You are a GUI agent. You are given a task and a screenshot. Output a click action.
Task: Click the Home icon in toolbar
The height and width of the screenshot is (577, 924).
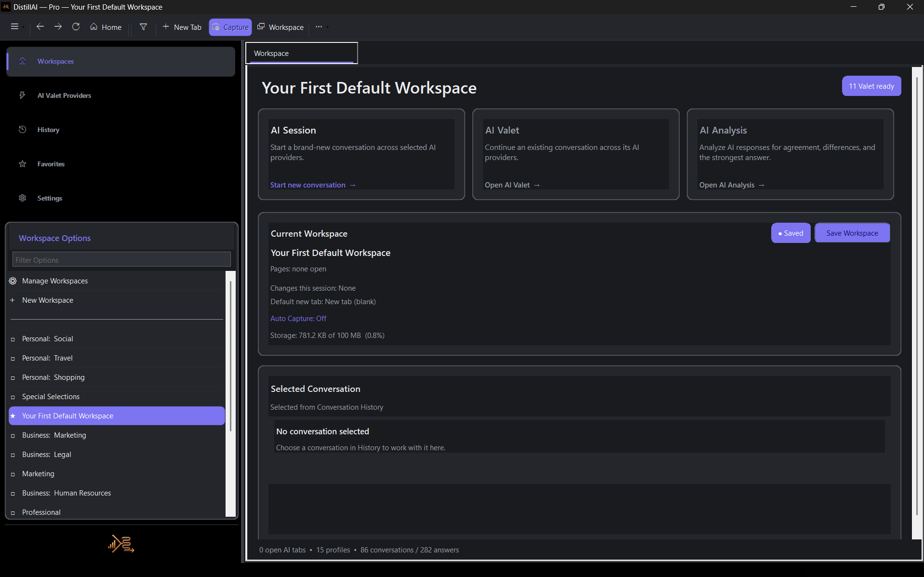coord(94,27)
